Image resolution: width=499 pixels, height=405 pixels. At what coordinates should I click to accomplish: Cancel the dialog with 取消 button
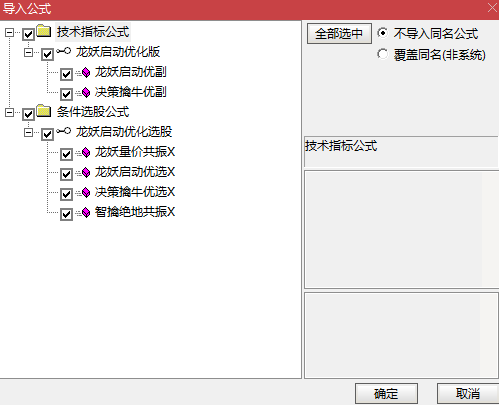(x=468, y=394)
